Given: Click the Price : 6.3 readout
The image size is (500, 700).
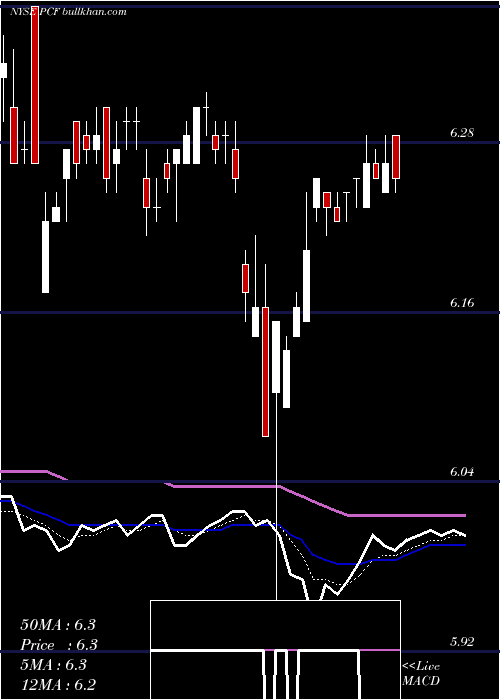Looking at the screenshot, I should point(59,645).
